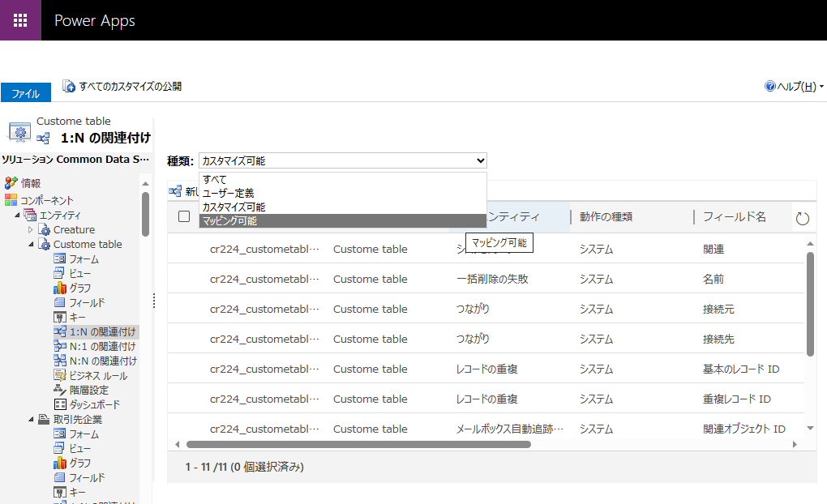827x504 pixels.
Task: Expand the Creature tree node
Action: tap(31, 230)
